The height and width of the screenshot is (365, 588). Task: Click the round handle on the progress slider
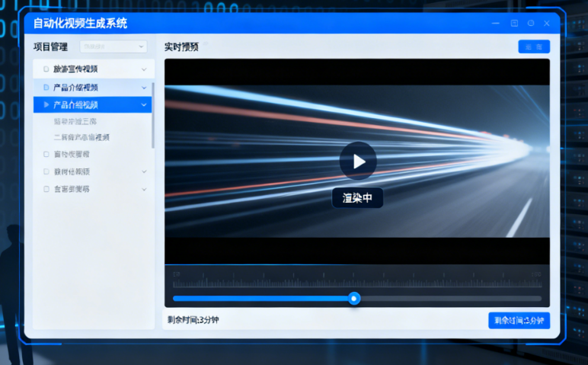(353, 299)
